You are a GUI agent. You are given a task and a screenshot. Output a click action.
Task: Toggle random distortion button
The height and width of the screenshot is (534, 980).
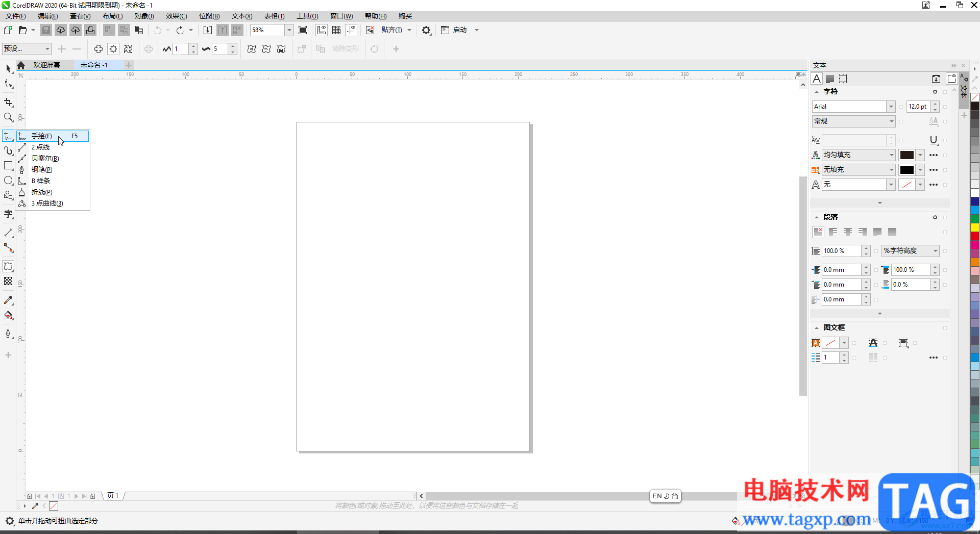pyautogui.click(x=252, y=49)
